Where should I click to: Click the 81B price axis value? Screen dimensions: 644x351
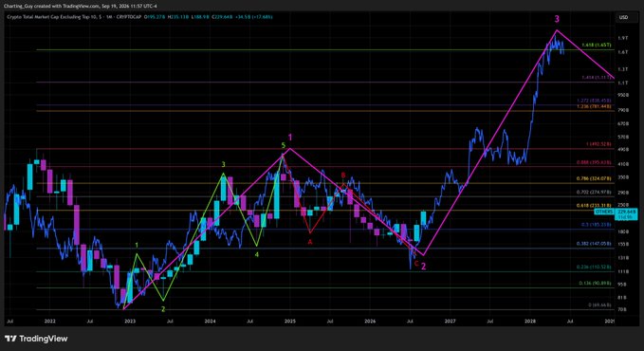click(622, 298)
